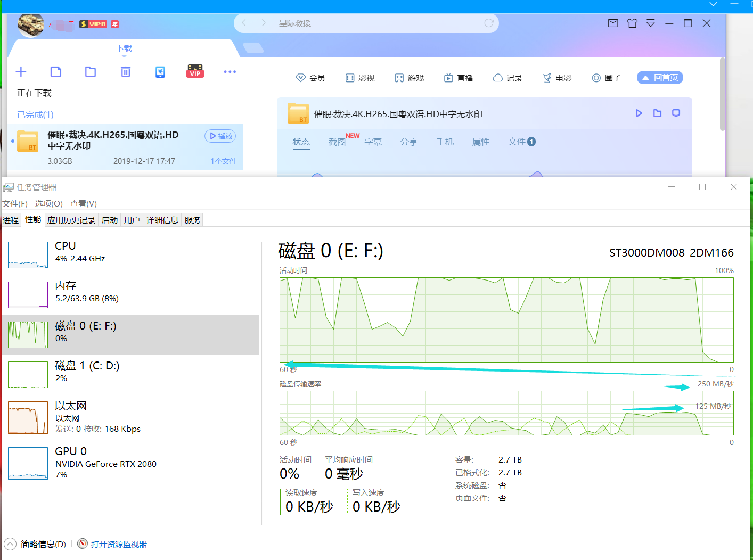The width and height of the screenshot is (753, 560).
Task: Click the 直播 live stream icon
Action: coord(459,77)
